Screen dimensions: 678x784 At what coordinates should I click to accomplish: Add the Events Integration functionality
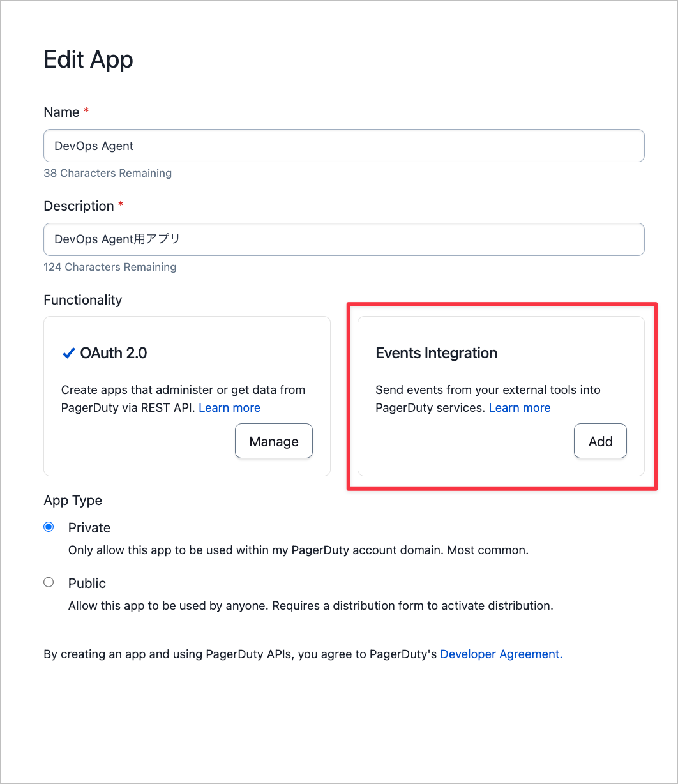(x=600, y=441)
